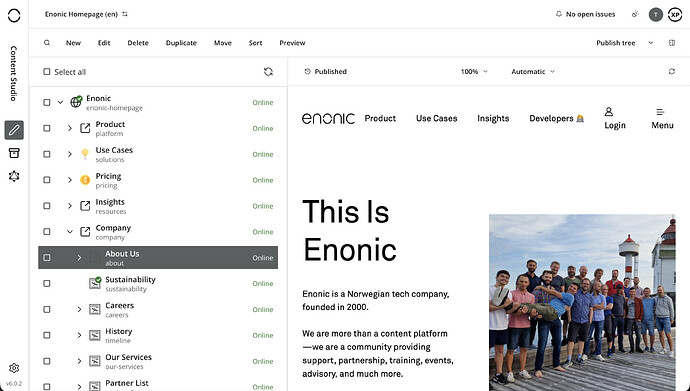
Task: Check the Product row checkbox
Action: (x=47, y=128)
